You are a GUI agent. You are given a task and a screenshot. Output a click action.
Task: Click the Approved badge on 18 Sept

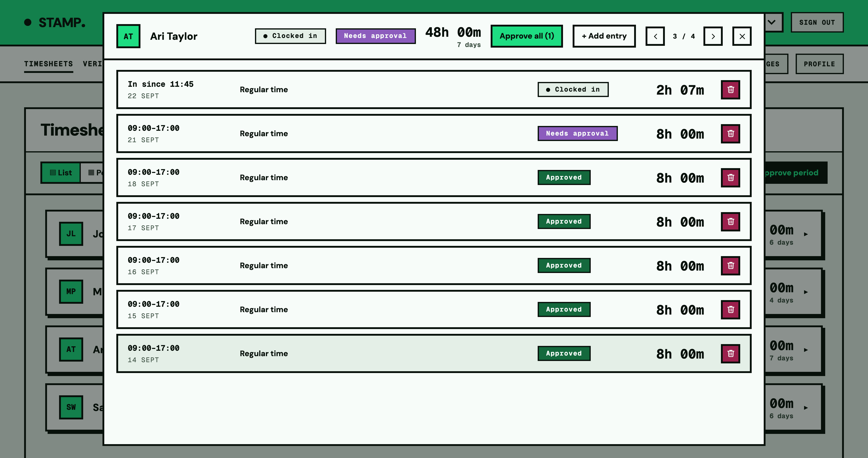point(564,178)
